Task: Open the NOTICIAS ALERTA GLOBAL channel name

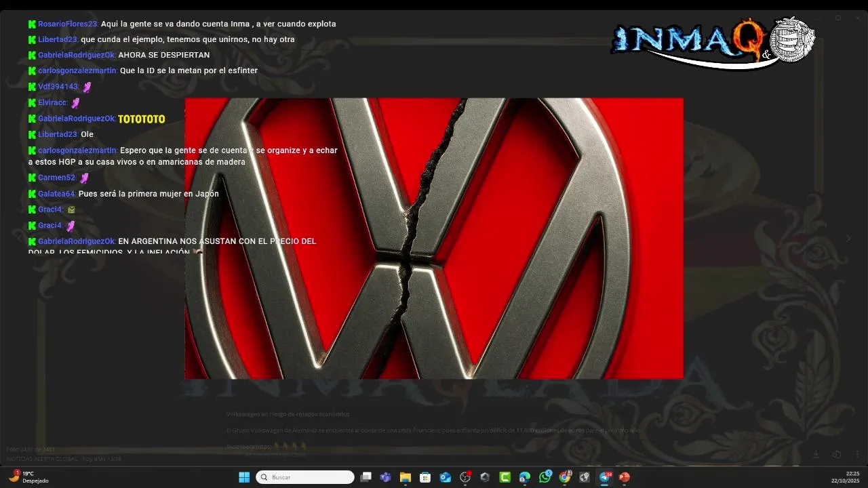Action: [x=42, y=459]
